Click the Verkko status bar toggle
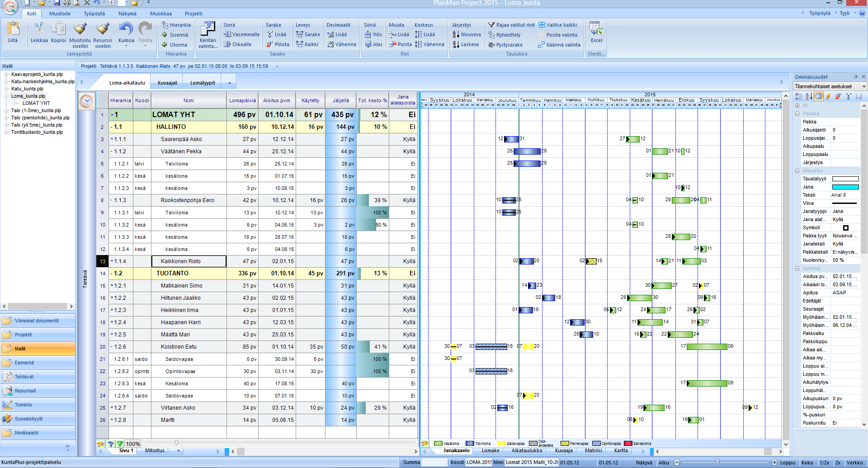The width and height of the screenshot is (868, 468). point(854,463)
